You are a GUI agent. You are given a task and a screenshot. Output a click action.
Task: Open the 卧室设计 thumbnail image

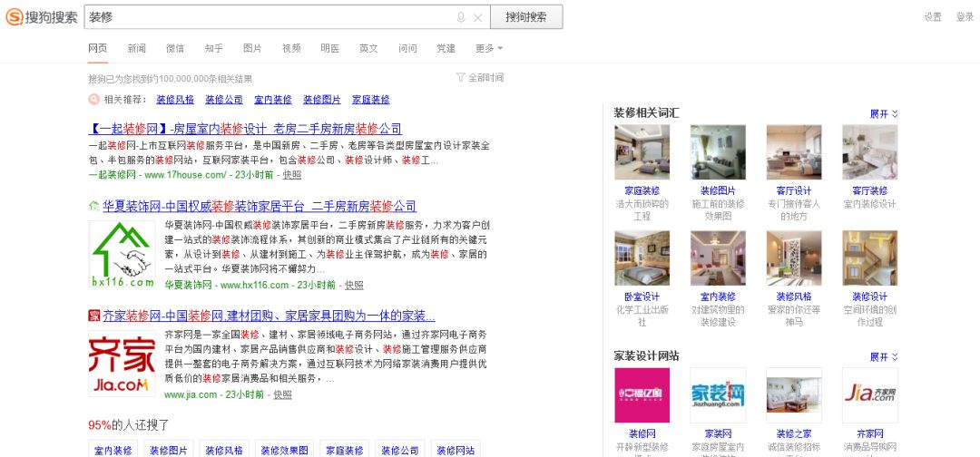coord(642,258)
